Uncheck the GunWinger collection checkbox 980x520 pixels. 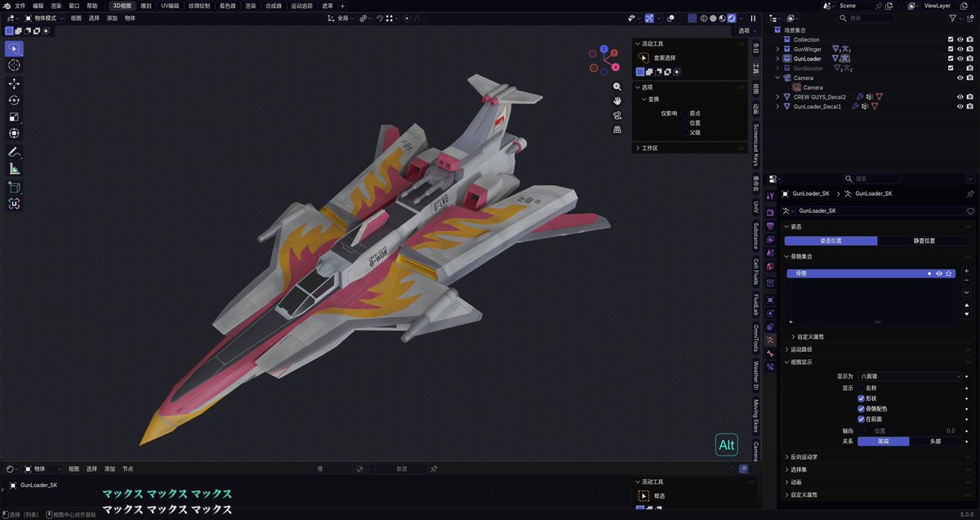[950, 49]
